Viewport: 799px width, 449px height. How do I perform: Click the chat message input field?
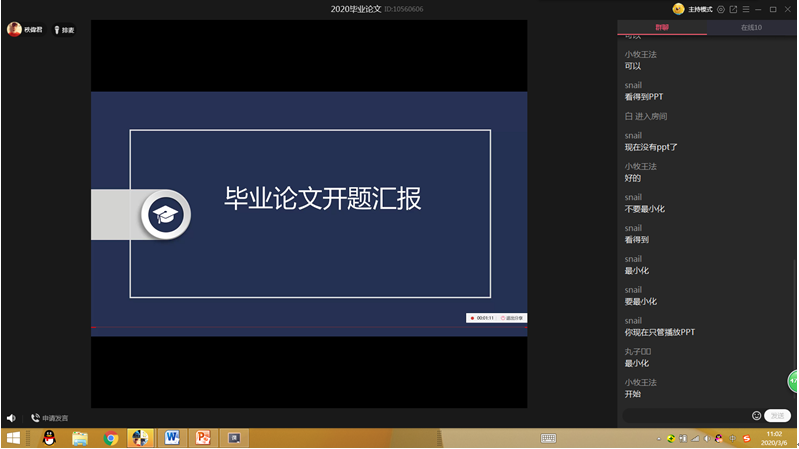[685, 415]
